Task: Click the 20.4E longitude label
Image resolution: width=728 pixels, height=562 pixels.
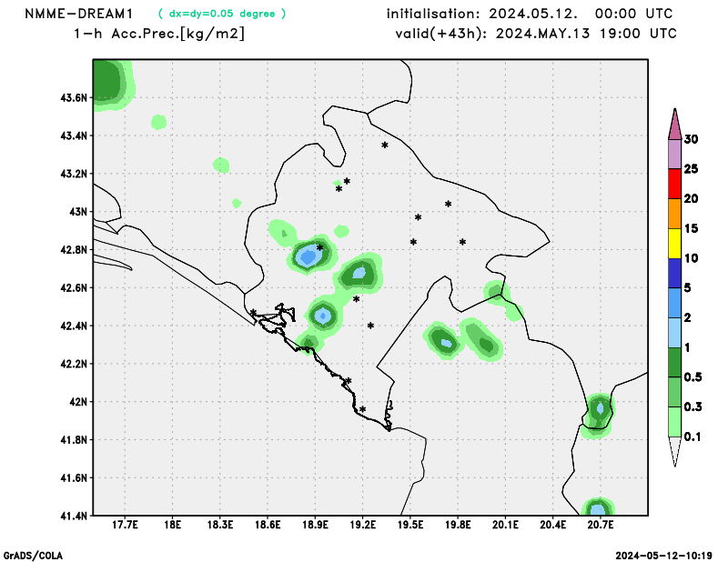Action: [x=553, y=525]
